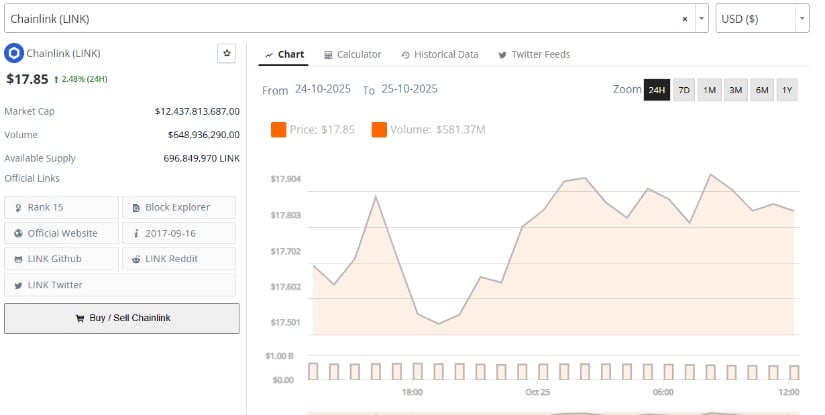
Task: Open the Block Explorer link
Action: (179, 207)
